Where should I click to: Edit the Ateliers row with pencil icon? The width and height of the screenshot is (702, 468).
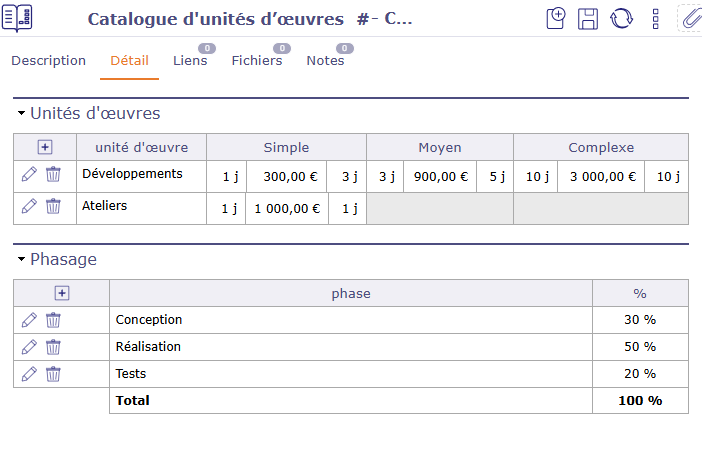(x=29, y=206)
